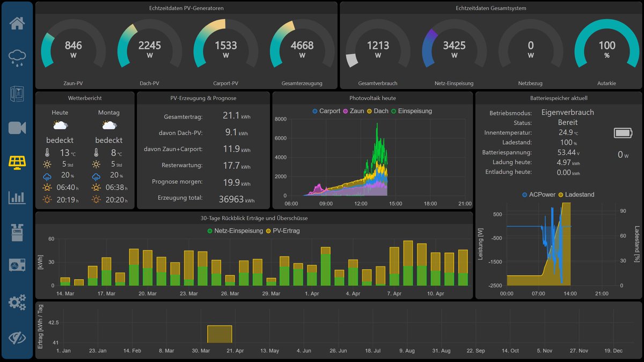
Task: Open the meter device sidebar icon
Action: [17, 232]
